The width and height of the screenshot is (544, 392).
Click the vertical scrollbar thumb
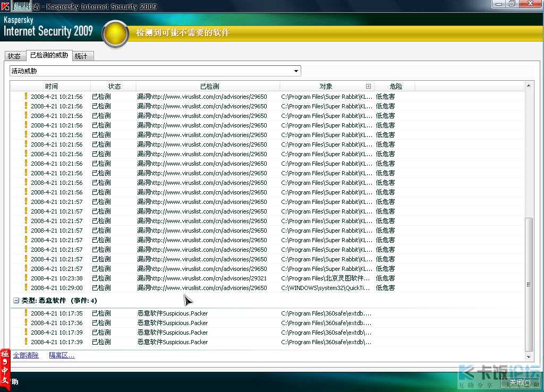[x=529, y=285]
